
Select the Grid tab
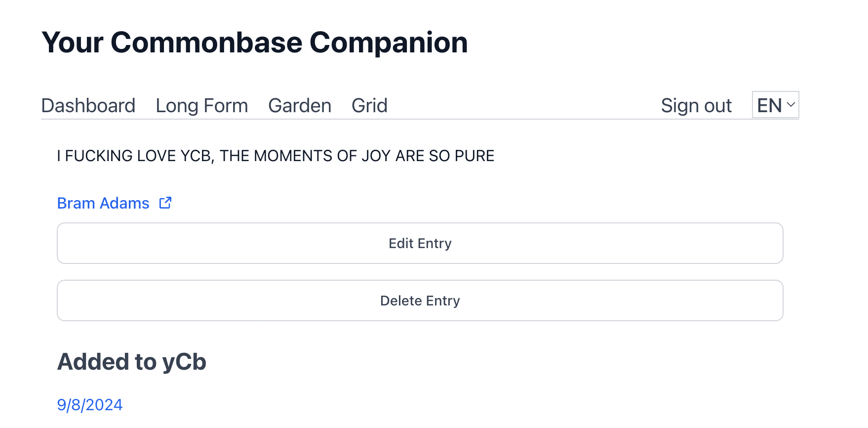[369, 106]
